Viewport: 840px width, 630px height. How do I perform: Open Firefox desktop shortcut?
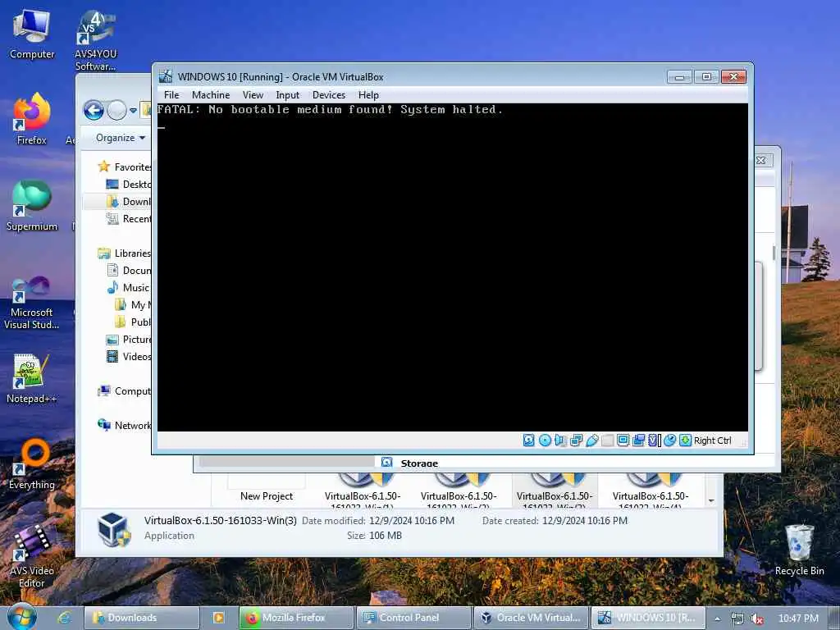(x=32, y=119)
